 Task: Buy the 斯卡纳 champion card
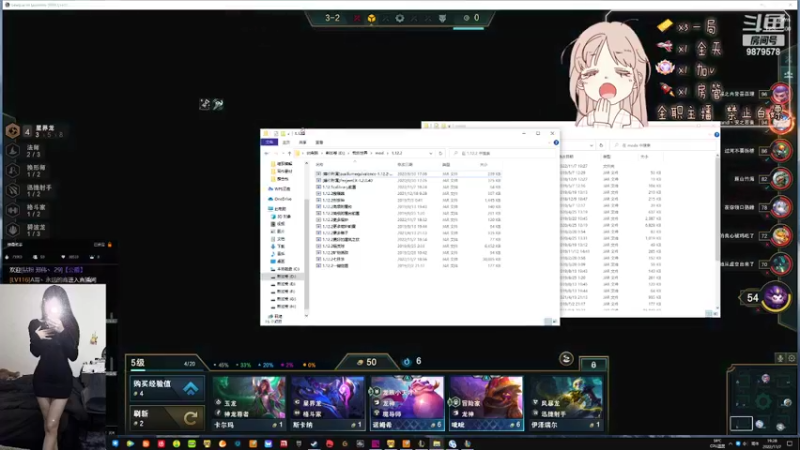tap(328, 403)
